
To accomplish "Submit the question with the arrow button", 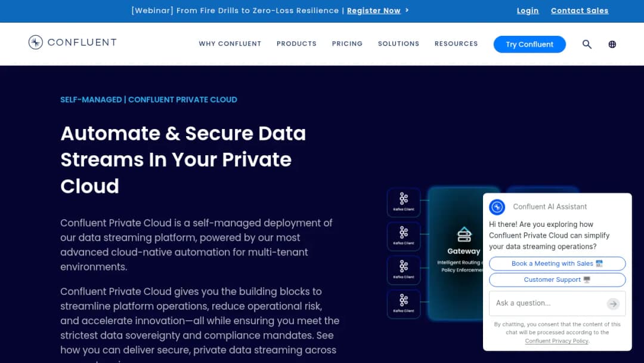I will click(x=613, y=304).
